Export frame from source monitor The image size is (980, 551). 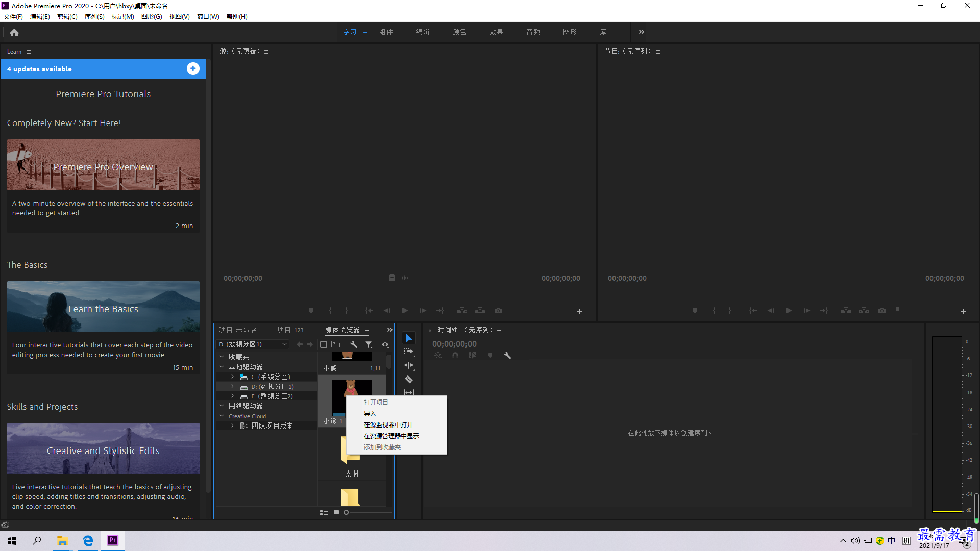498,310
